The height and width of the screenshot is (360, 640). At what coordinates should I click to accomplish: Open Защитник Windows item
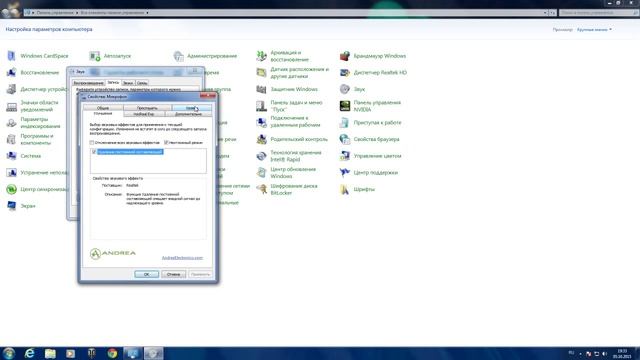[287, 89]
